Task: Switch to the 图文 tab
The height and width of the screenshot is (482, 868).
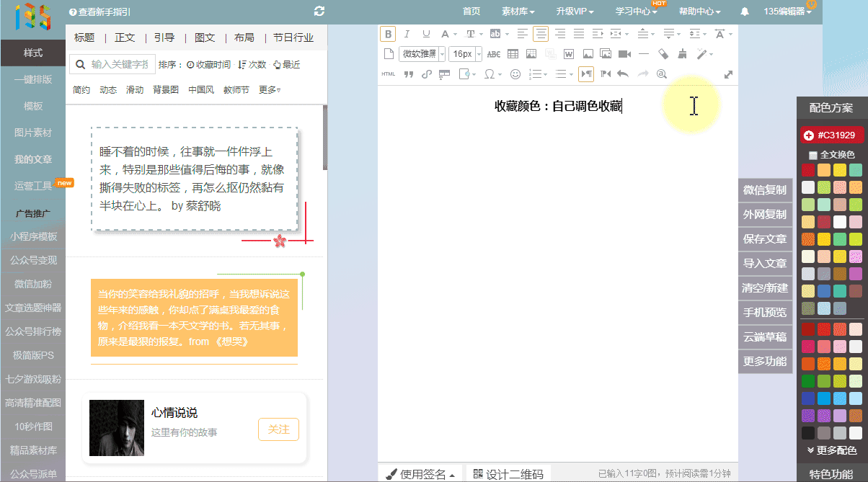Action: click(205, 38)
